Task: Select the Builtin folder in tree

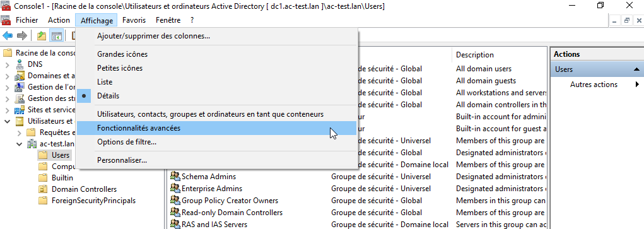Action: 62,178
